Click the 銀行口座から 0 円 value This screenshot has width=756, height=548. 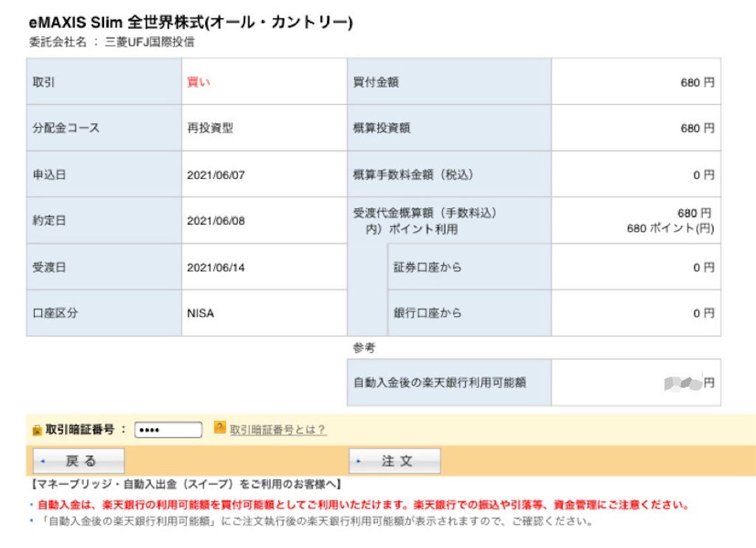pos(704,314)
